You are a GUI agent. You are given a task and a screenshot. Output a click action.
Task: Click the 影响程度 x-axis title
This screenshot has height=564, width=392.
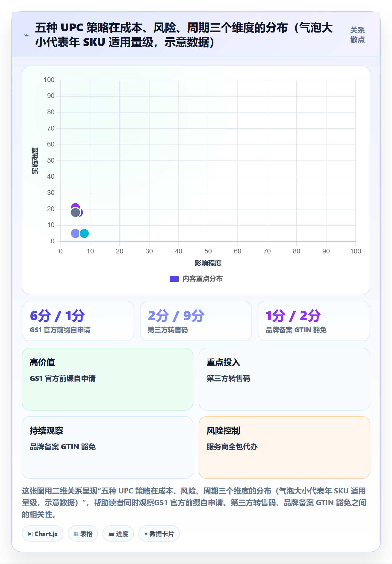208,263
